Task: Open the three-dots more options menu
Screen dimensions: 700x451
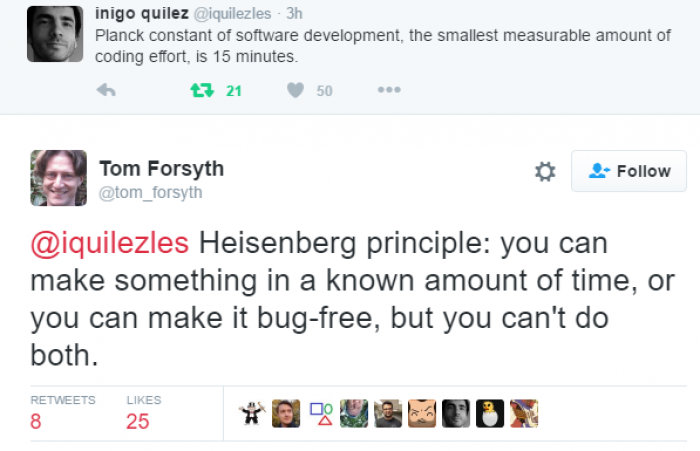Action: point(389,90)
